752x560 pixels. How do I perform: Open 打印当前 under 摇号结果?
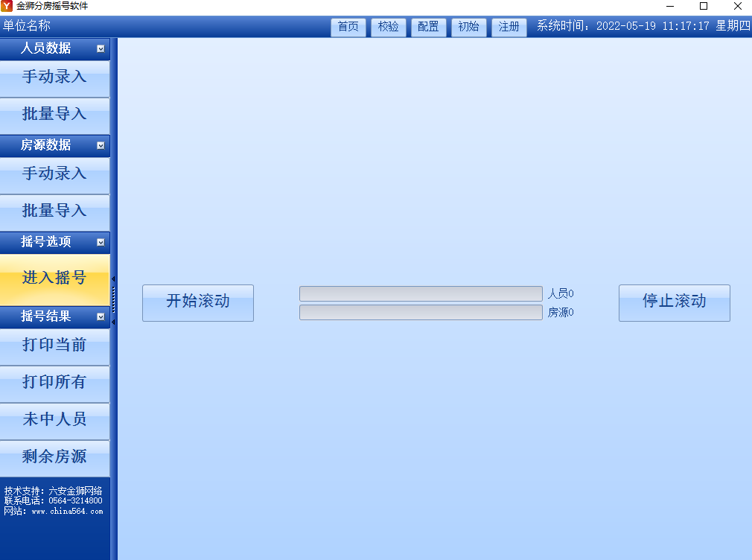coord(54,346)
